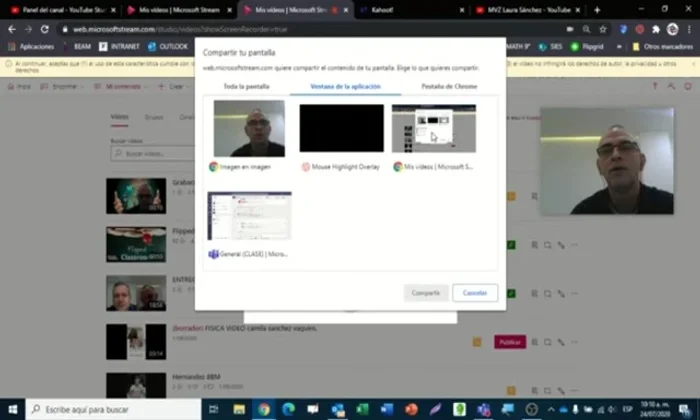Click the volume icon in system tray
700x420 pixels.
coord(612,409)
